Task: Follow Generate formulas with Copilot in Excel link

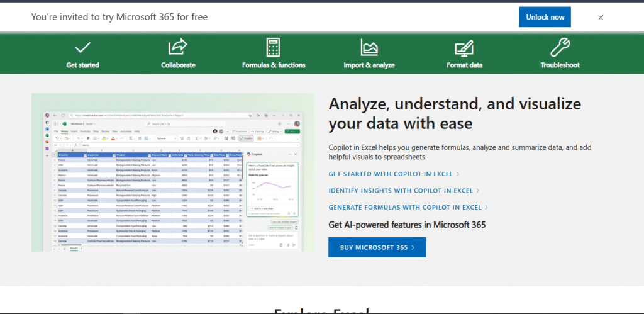Action: click(404, 208)
